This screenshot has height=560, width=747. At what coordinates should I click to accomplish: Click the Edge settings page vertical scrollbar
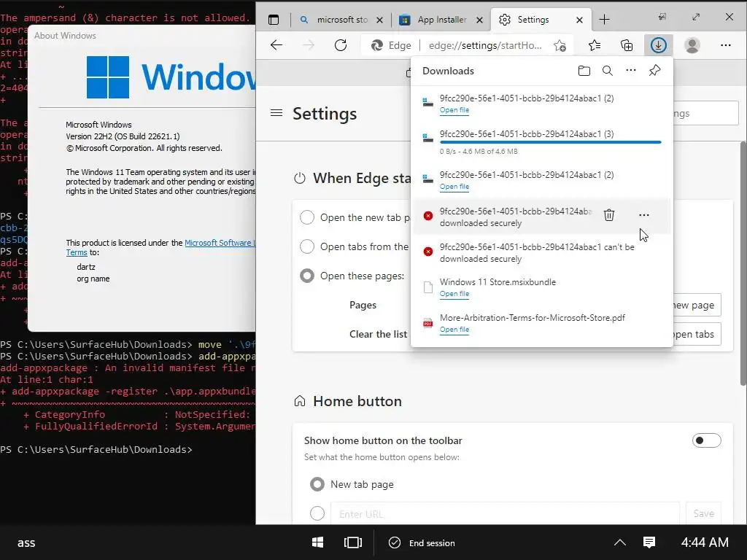743,263
